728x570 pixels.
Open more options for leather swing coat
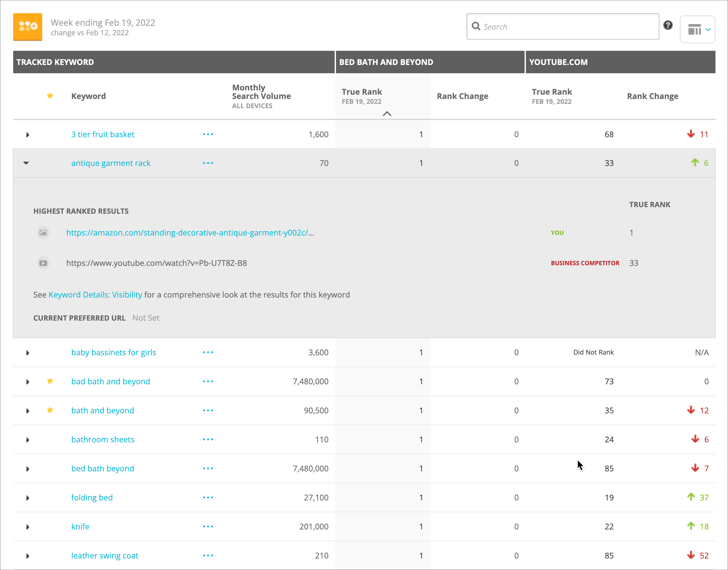(208, 555)
